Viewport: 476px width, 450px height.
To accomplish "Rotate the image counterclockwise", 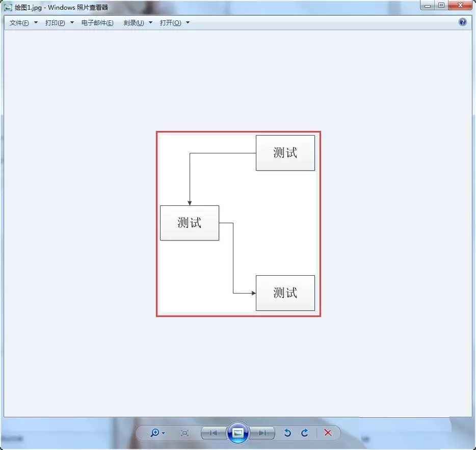I will pyautogui.click(x=287, y=433).
